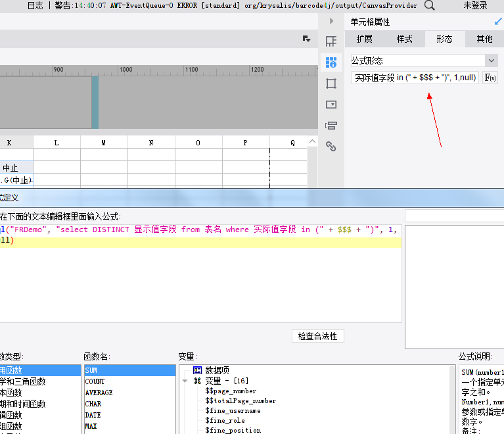This screenshot has width=504, height=434.
Task: Click the F(x) formula editor button
Action: 490,78
